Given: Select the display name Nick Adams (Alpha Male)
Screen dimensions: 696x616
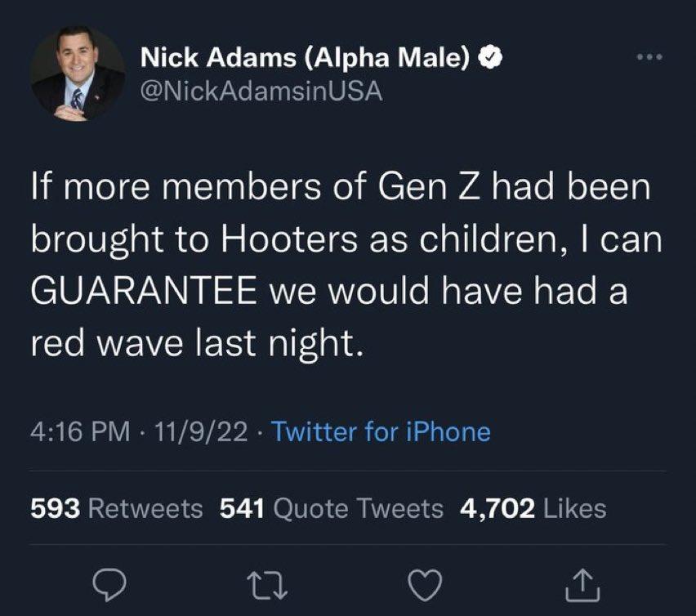Looking at the screenshot, I should [x=302, y=57].
